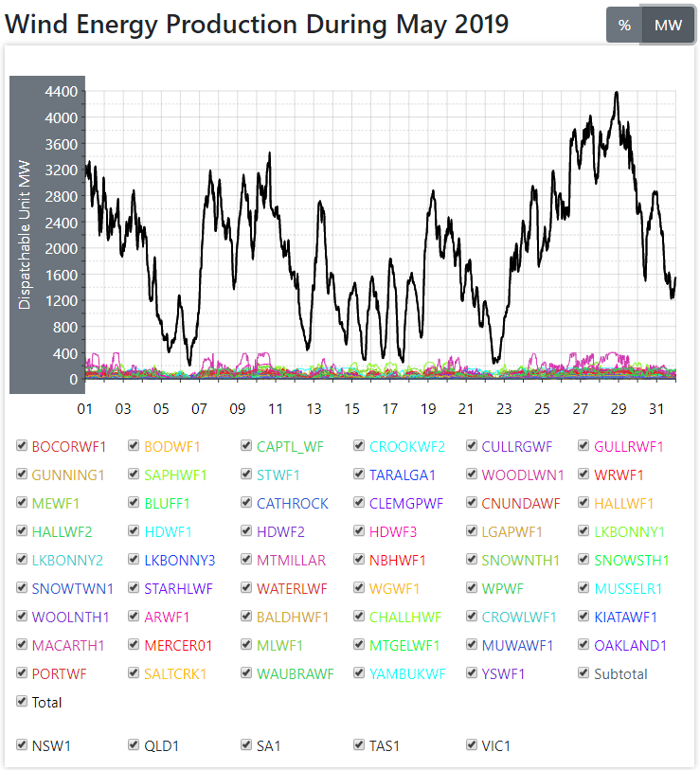Switch chart units to percent
The height and width of the screenshot is (770, 700).
[x=624, y=26]
